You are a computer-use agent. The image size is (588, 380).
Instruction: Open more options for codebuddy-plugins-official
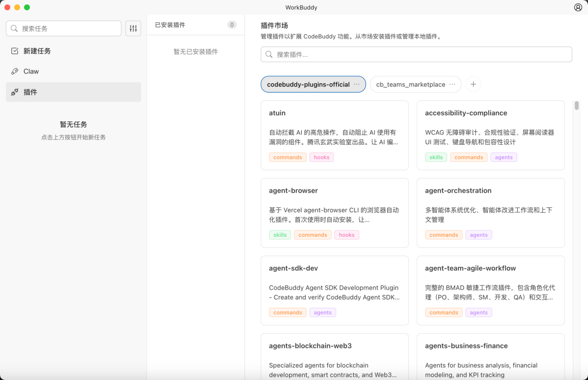357,84
